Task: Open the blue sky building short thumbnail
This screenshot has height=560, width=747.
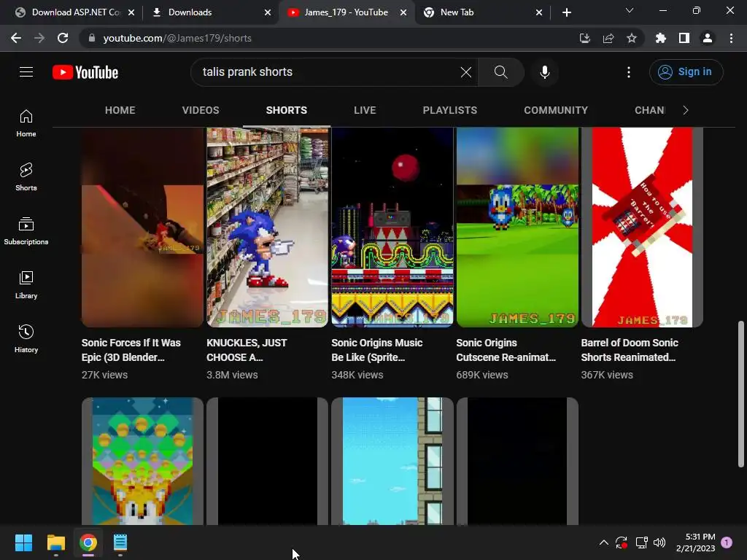Action: click(x=392, y=461)
